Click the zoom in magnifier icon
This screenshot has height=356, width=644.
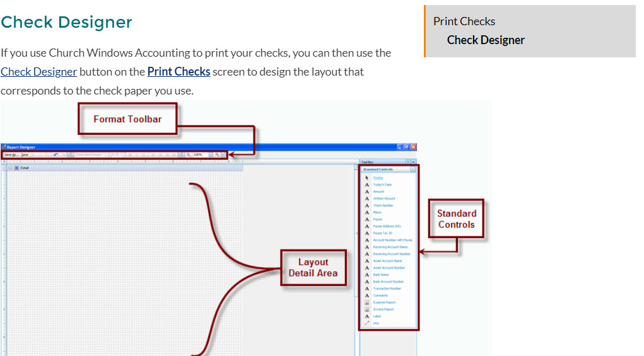click(217, 155)
